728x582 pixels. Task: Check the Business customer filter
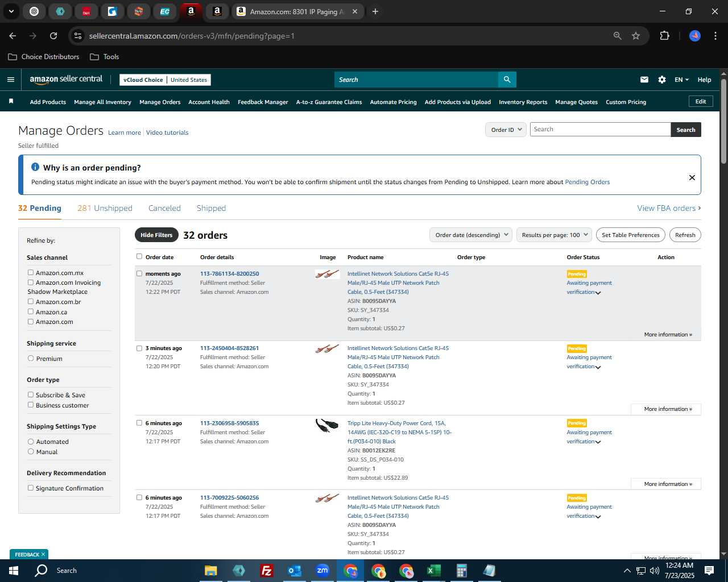31,405
